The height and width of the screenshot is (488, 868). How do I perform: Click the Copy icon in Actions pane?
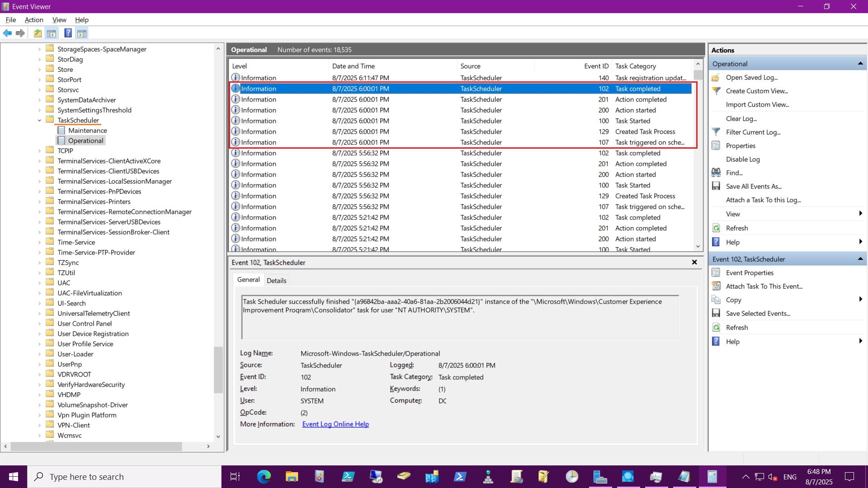(x=716, y=300)
